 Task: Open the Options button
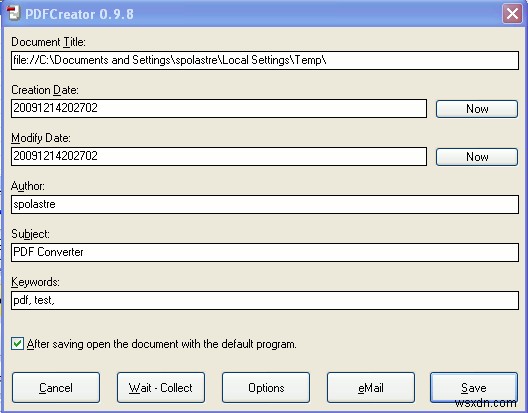point(266,387)
